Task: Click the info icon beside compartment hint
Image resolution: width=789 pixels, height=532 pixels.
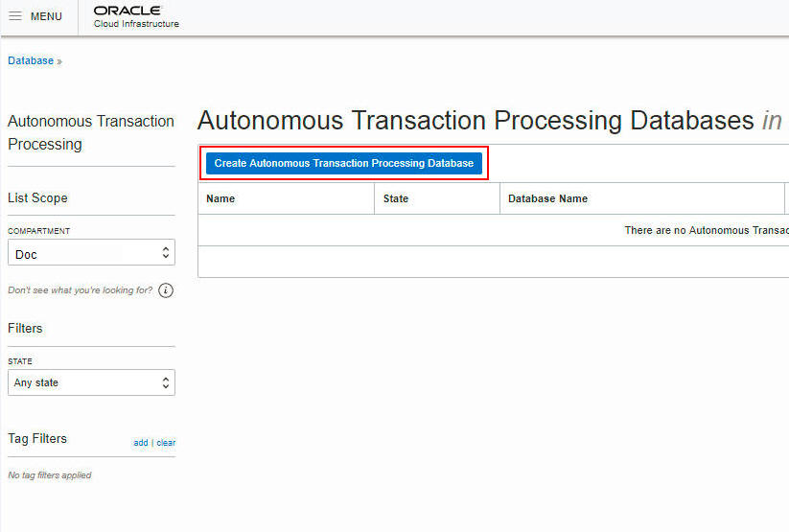Action: tap(166, 290)
